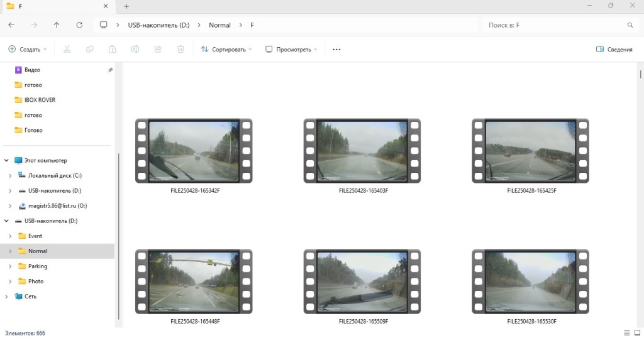Expand magistr5.86@list.ru (O:) node
Screen dimensions: 644x338
10,206
